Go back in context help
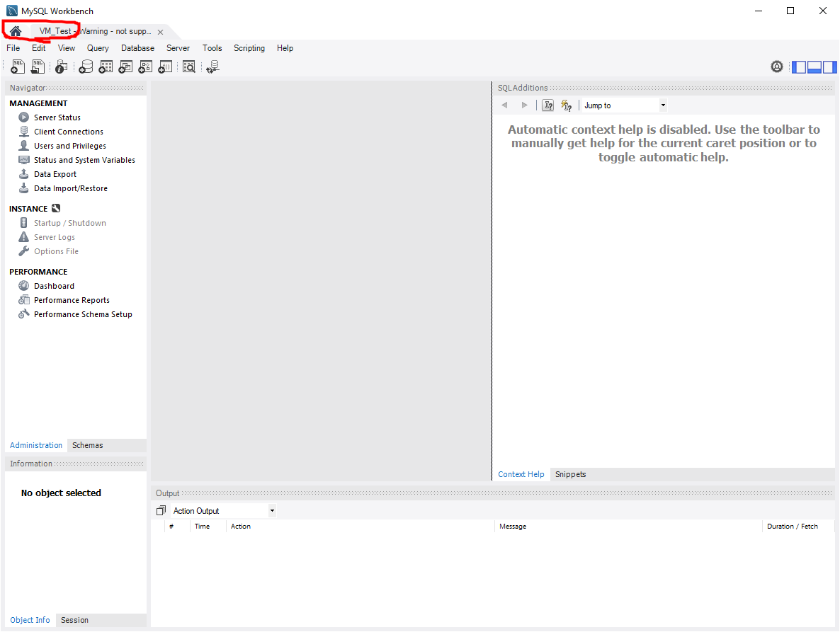The width and height of the screenshot is (840, 632). (504, 105)
